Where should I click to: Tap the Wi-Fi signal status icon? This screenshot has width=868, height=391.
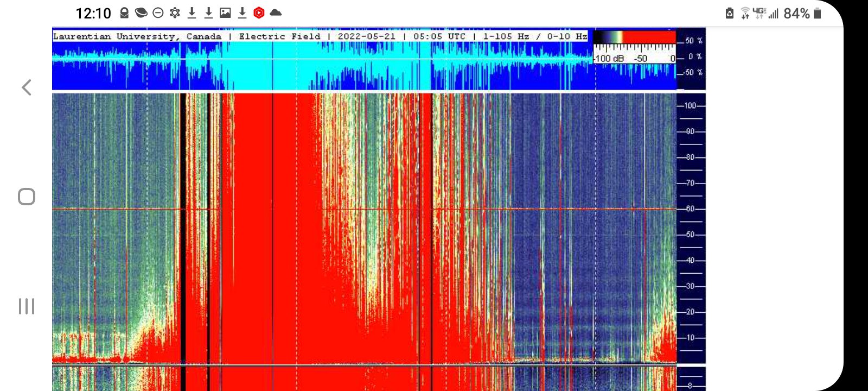pyautogui.click(x=745, y=14)
